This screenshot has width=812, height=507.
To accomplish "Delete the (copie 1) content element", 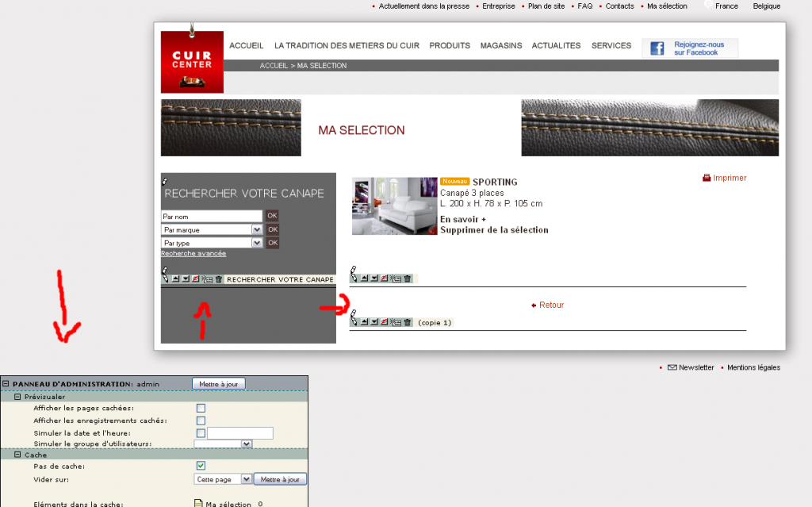I will pyautogui.click(x=408, y=322).
